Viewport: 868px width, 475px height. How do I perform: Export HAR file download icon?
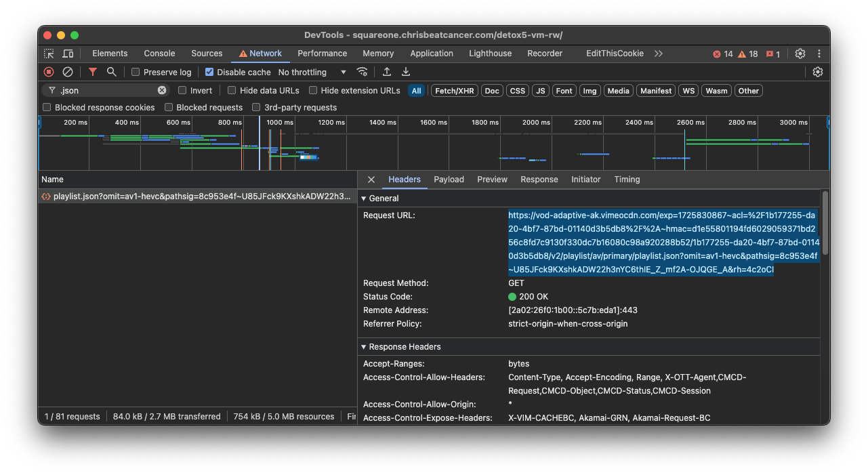point(406,72)
